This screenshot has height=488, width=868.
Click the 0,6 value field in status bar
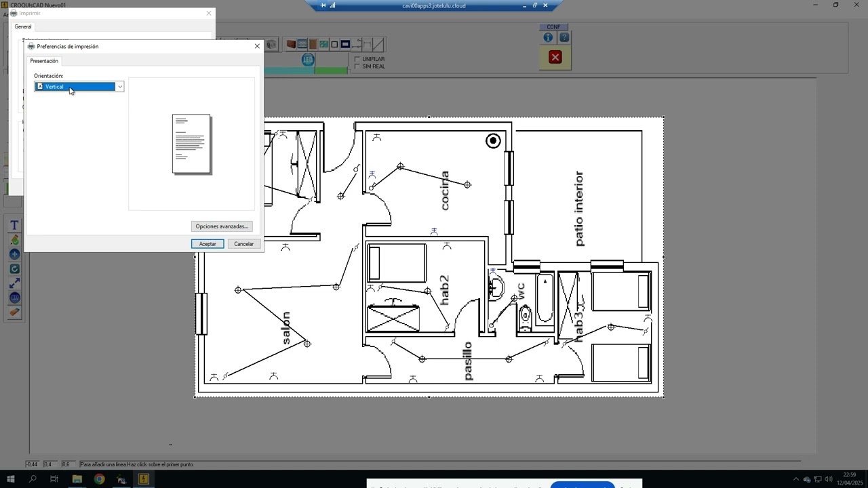click(x=68, y=464)
